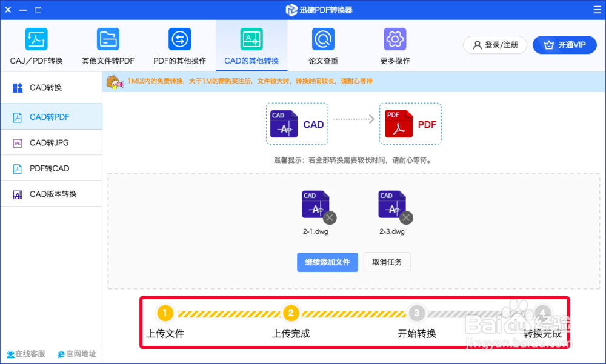This screenshot has width=606, height=364.
Task: Remove the 2-1.dwg file
Action: tap(330, 217)
